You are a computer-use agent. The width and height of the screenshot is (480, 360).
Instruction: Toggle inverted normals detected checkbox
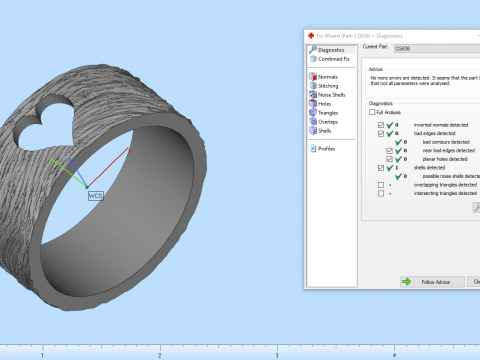pos(381,125)
